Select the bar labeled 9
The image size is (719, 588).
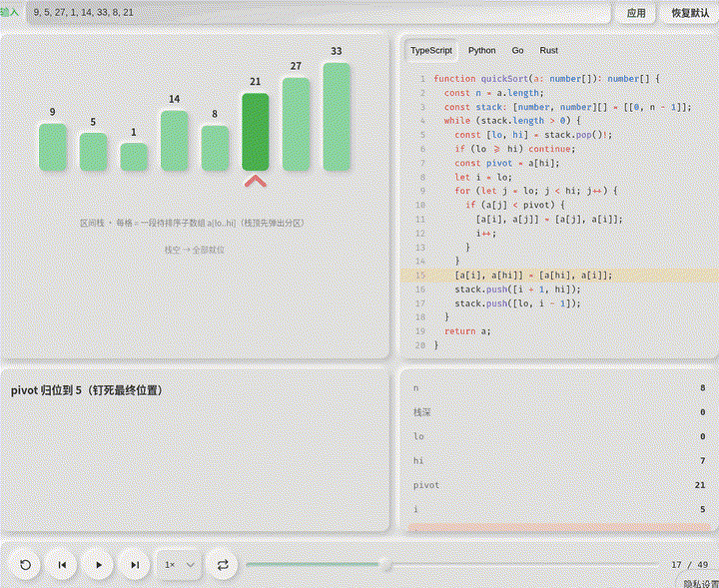click(53, 147)
